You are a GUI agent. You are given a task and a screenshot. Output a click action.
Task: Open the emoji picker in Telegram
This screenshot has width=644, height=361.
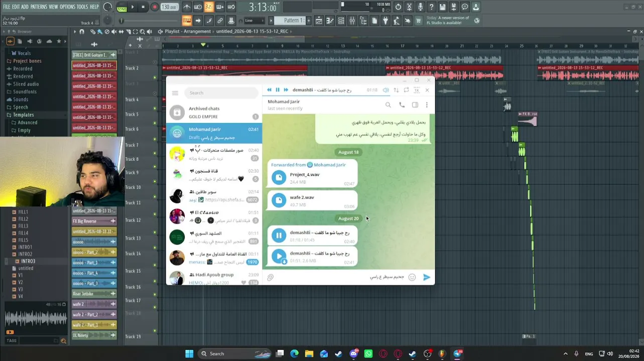coord(412,277)
